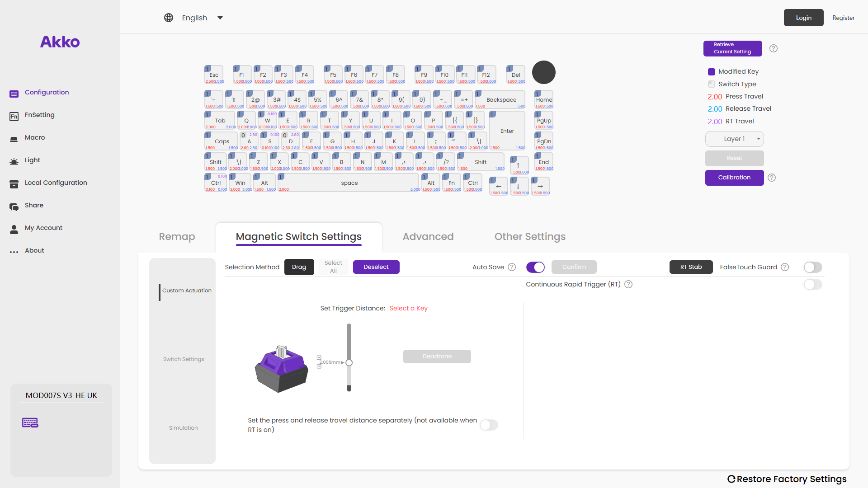The image size is (868, 488).
Task: Check the Switch Type checkbox
Action: [712, 84]
